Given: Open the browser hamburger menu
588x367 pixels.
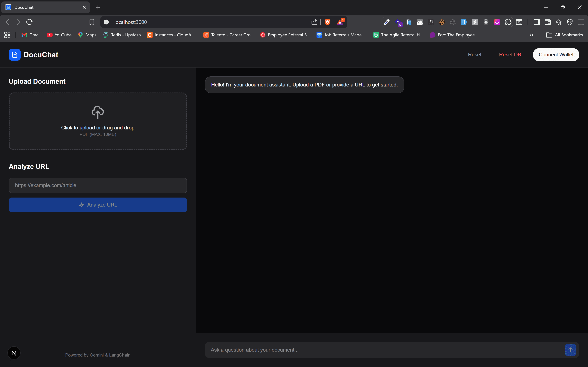Looking at the screenshot, I should coord(581,22).
